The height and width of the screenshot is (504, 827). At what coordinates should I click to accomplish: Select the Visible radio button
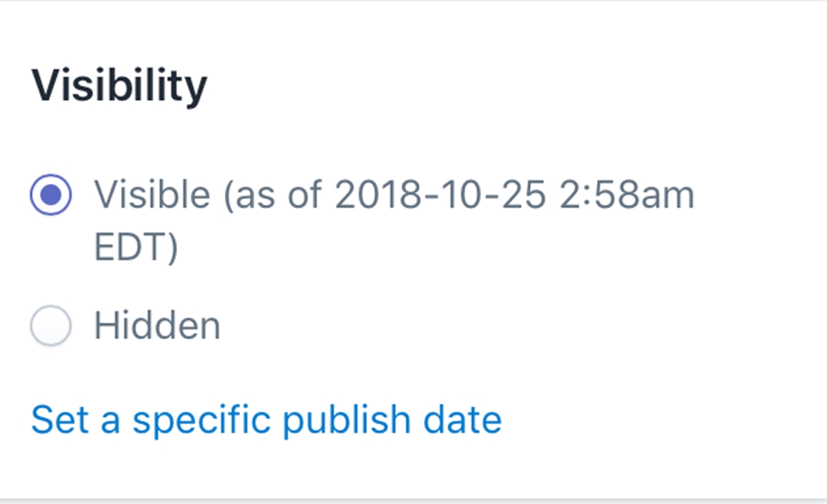50,195
